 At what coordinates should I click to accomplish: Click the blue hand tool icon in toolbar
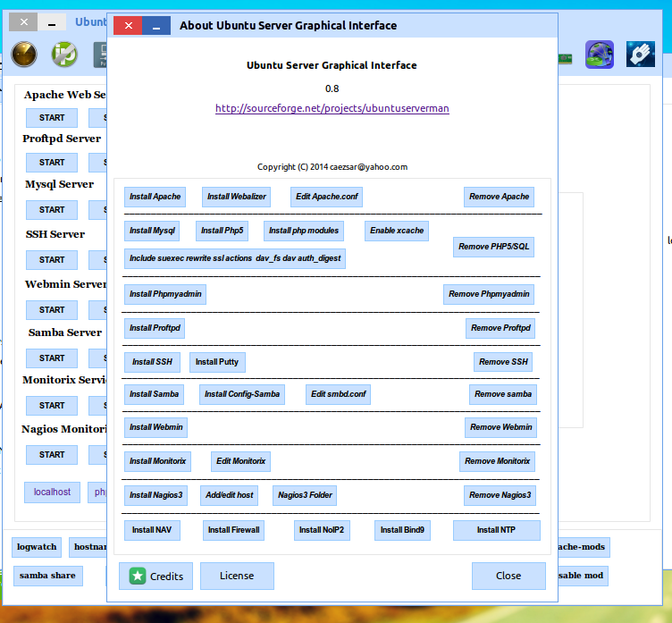pos(641,55)
